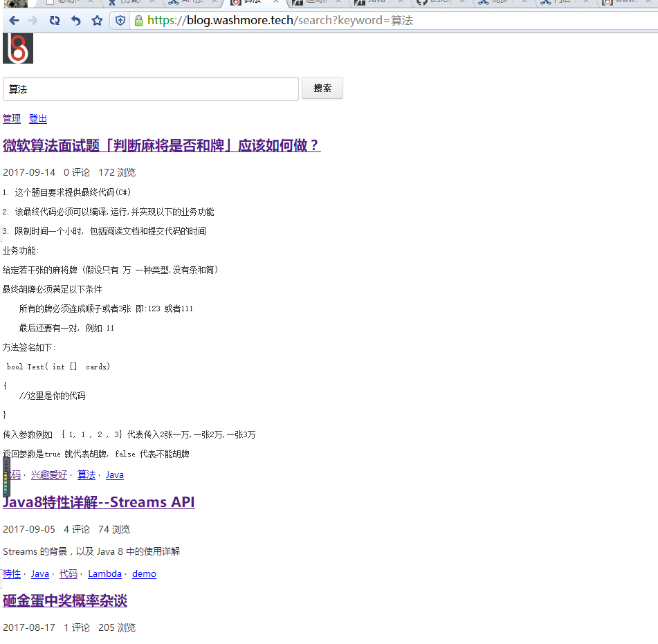Viewport: 658px width, 644px height.
Task: Click the Lambda tag link
Action: coord(104,573)
